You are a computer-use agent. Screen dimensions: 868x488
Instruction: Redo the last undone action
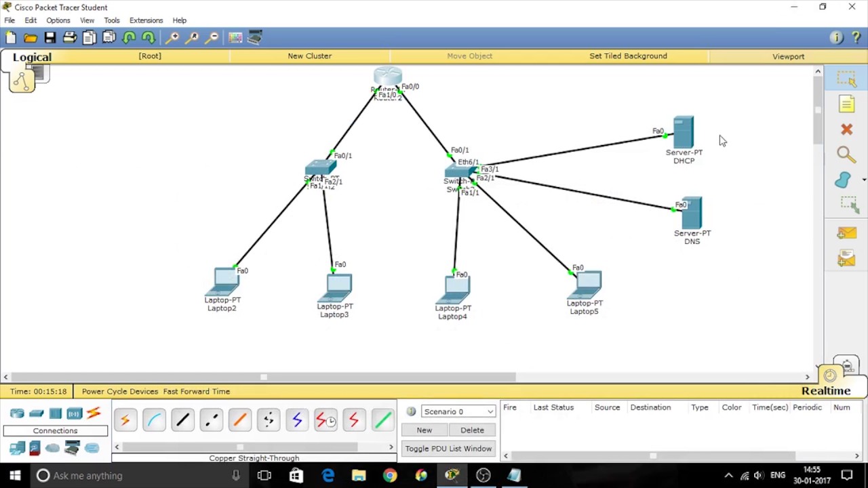(x=149, y=38)
